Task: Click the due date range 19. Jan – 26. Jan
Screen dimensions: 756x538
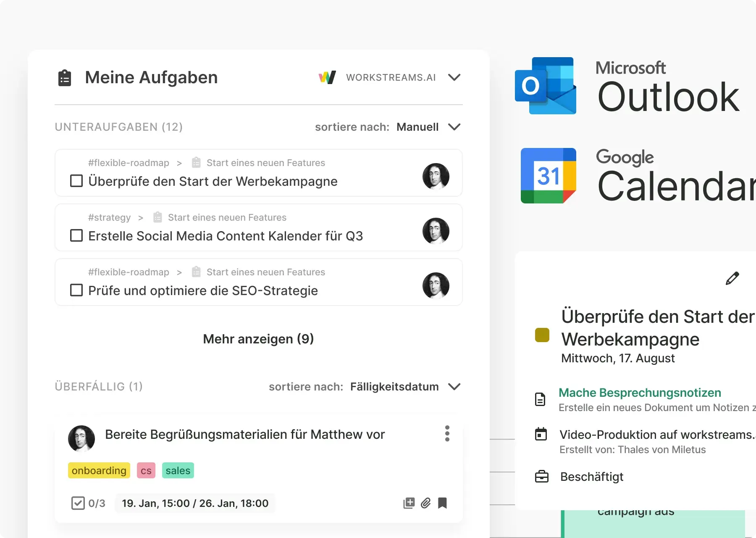Action: coord(195,503)
